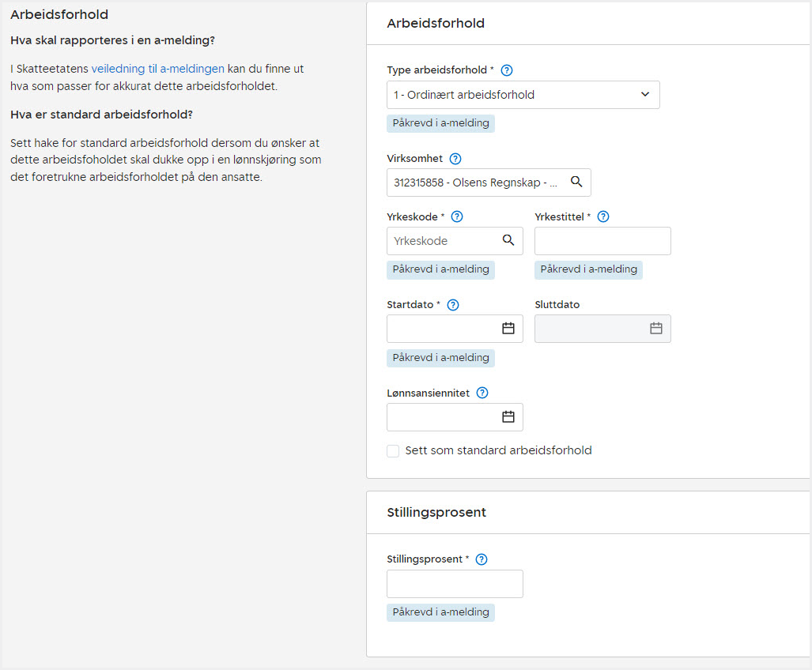Click the Virksomhet Olsens Regnskap field
The height and width of the screenshot is (670, 812).
[x=476, y=183]
